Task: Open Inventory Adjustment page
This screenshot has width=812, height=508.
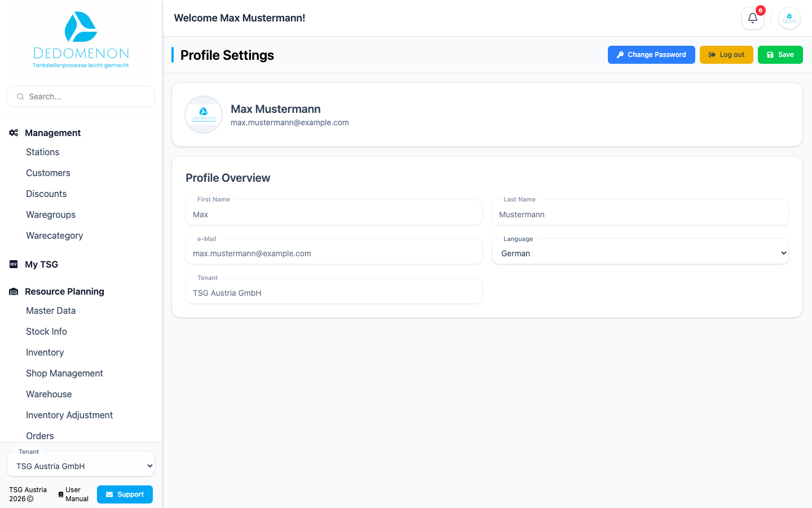Action: tap(69, 415)
